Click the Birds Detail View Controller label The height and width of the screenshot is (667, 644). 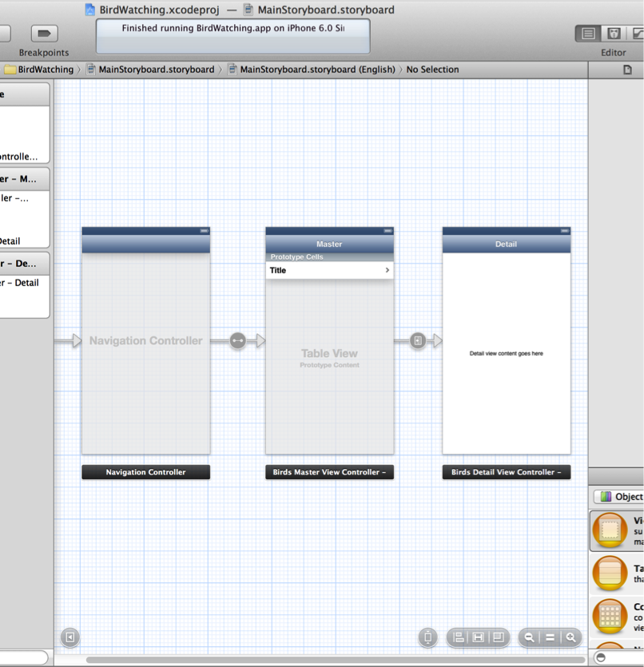(x=506, y=472)
